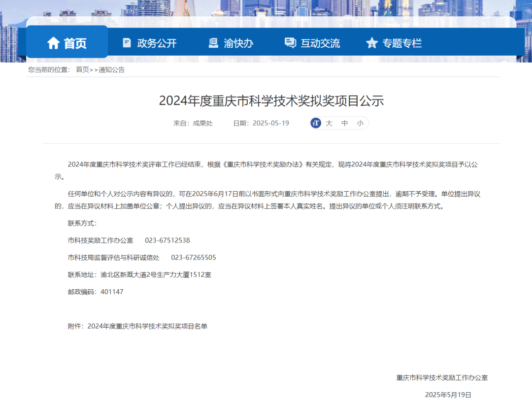Screen dimensions: 532x404
Task: Click the phone number 023-67512538
Action: point(167,240)
